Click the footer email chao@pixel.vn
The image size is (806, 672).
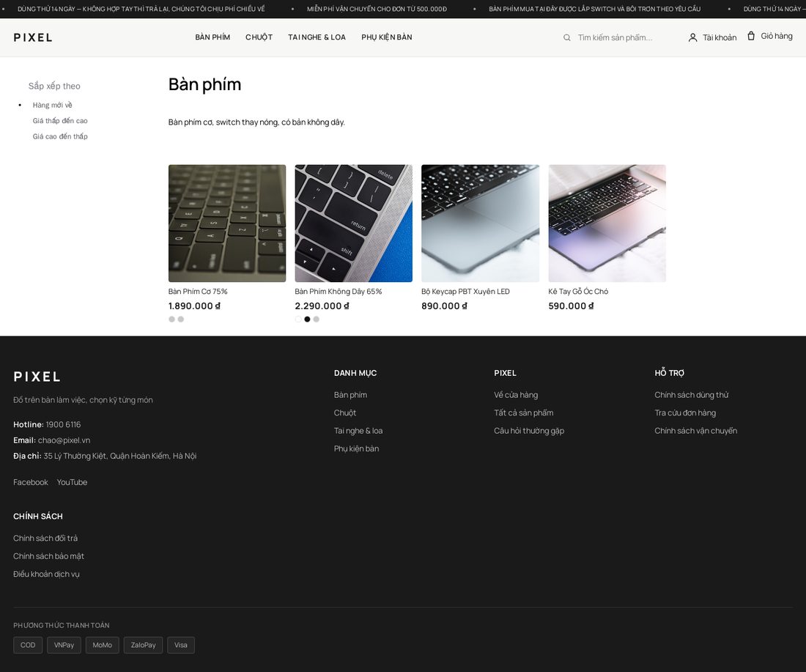64,440
